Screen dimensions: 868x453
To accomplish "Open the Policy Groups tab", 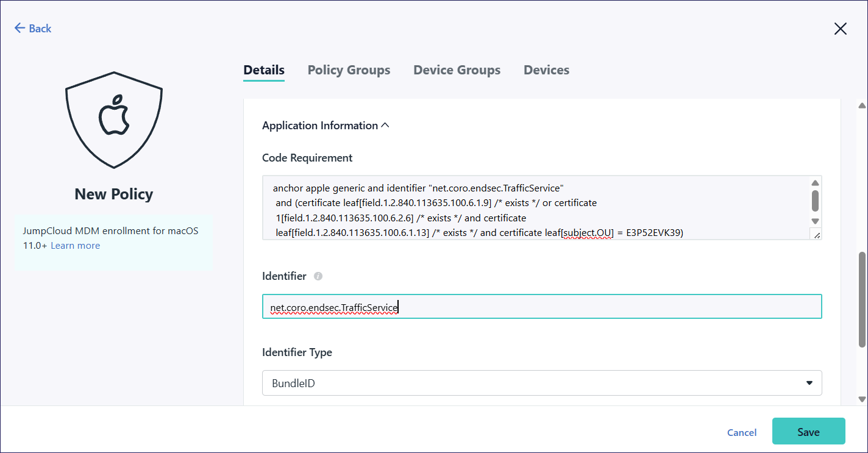I will pyautogui.click(x=349, y=70).
